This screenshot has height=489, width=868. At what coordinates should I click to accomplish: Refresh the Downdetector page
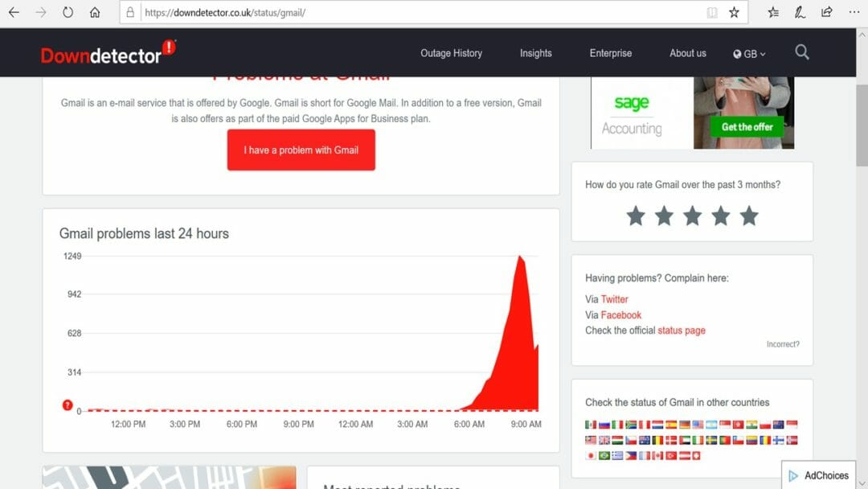68,12
